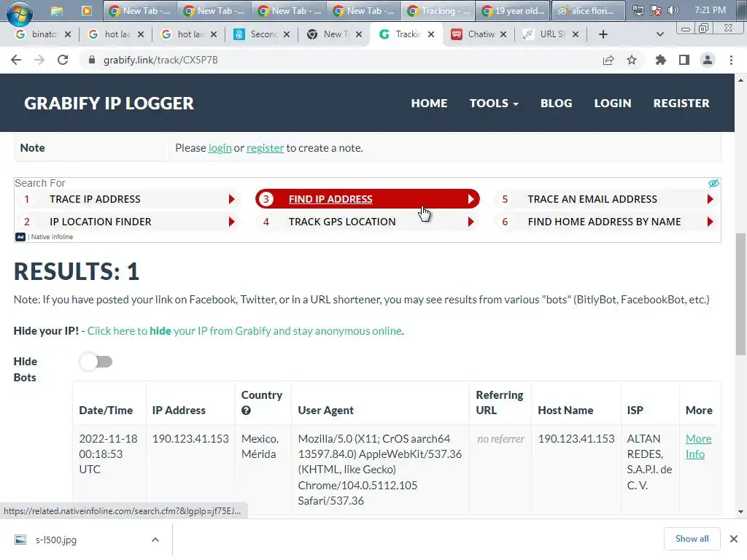Image resolution: width=747 pixels, height=560 pixels.
Task: Click the Action Center flag tray icon
Action: [x=656, y=10]
